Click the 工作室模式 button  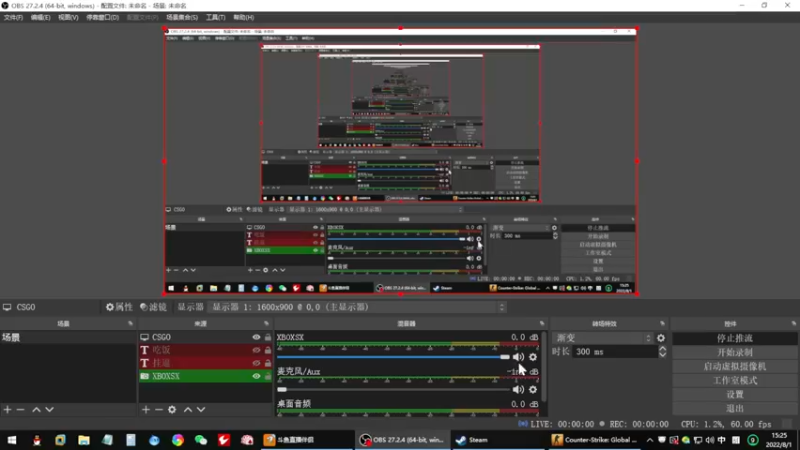(735, 380)
